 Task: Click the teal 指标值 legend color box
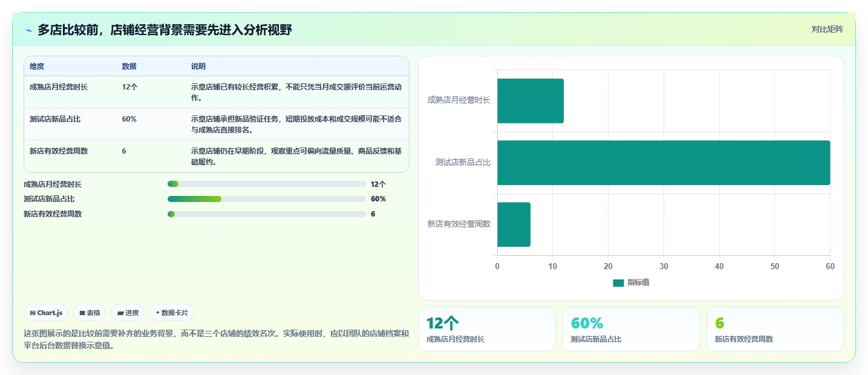pyautogui.click(x=618, y=282)
